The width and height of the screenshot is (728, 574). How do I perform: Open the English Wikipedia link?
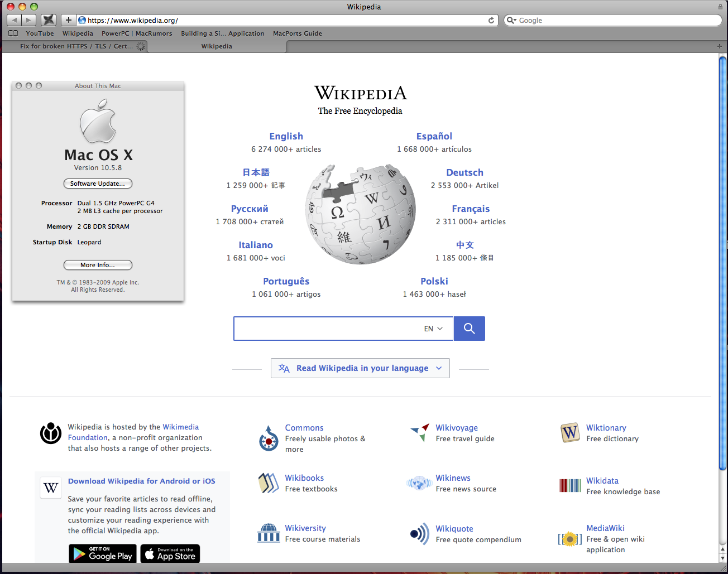[286, 136]
